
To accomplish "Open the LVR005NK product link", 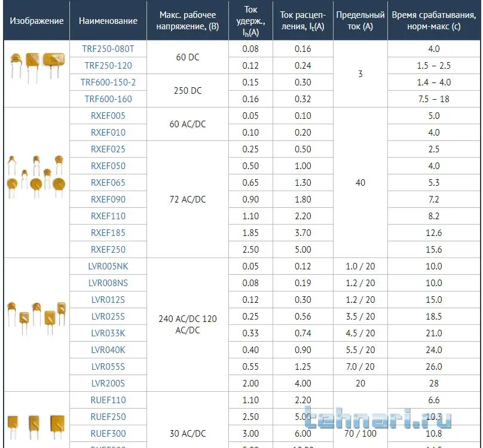I will [108, 266].
